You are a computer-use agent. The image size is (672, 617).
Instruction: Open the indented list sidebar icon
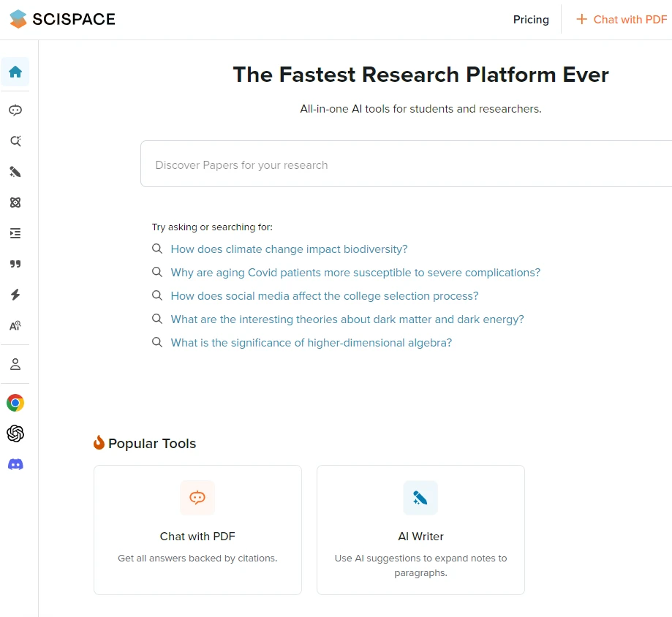coord(15,233)
